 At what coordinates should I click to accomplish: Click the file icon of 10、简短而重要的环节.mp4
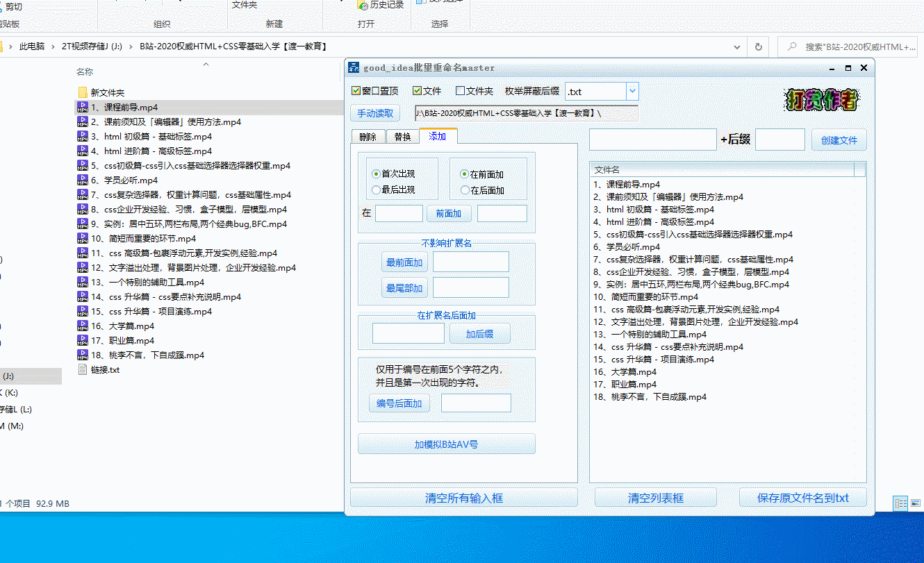[x=82, y=238]
